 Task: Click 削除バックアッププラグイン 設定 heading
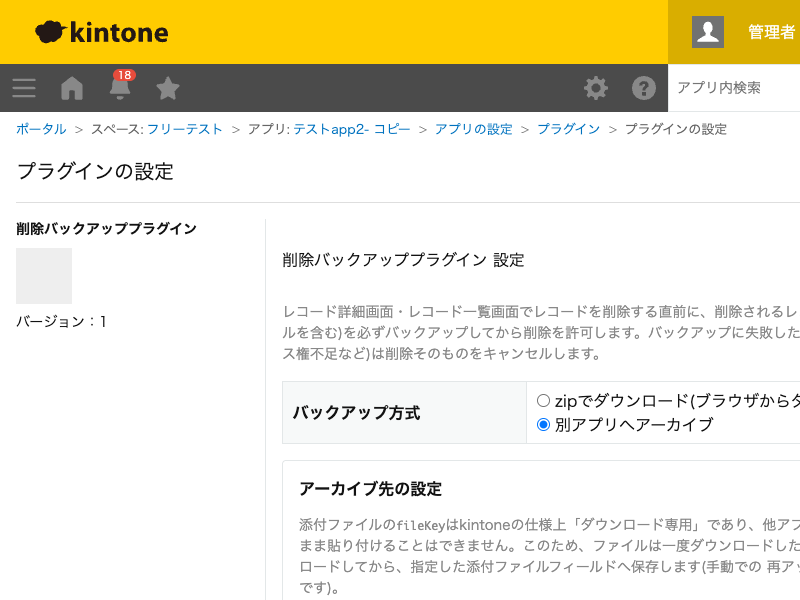point(403,260)
